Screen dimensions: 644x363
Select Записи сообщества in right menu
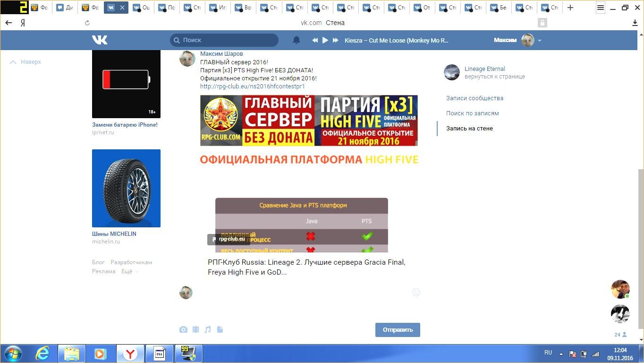coord(475,98)
